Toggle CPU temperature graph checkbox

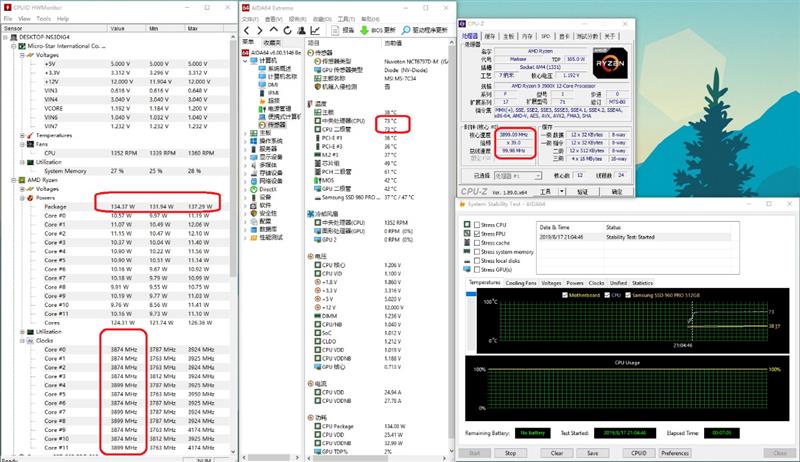pos(607,295)
